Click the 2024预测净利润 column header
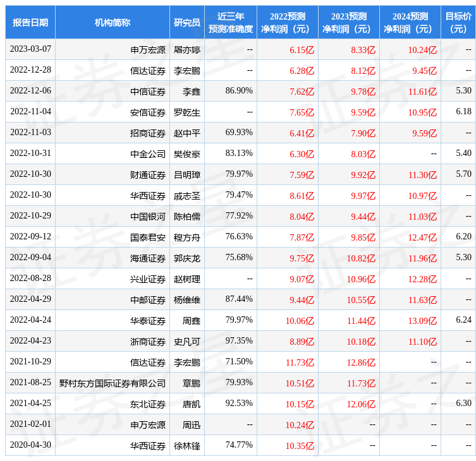 pyautogui.click(x=410, y=23)
